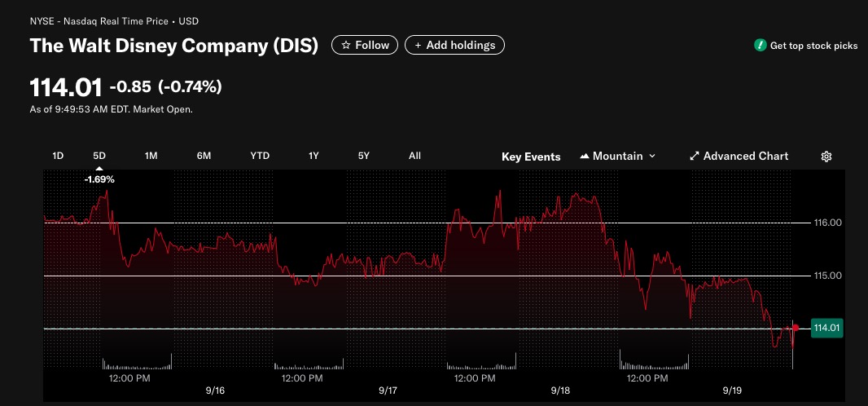Image resolution: width=868 pixels, height=406 pixels.
Task: Show the YTD chart range
Action: click(x=260, y=156)
